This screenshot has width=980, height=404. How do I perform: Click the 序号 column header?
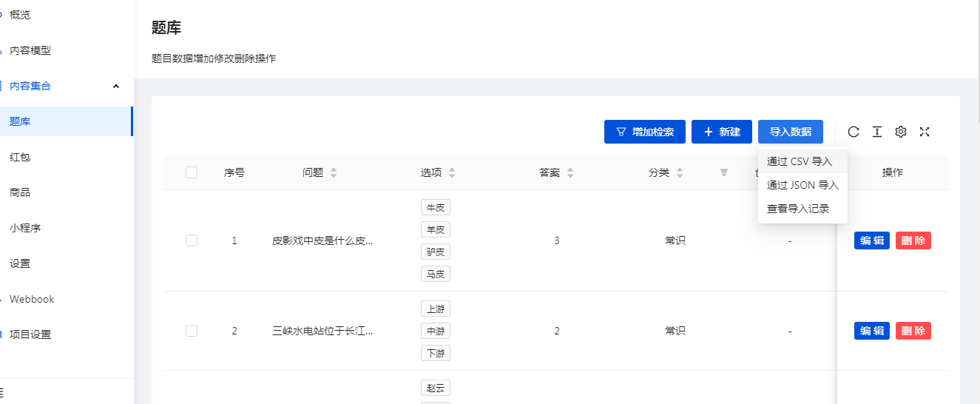pos(234,172)
